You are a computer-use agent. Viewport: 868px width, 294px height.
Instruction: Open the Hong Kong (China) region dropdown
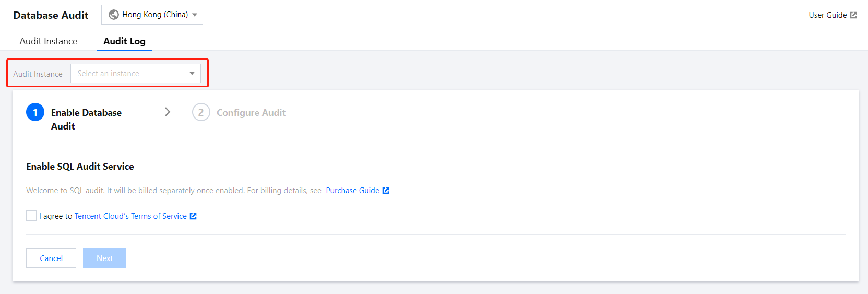point(152,15)
